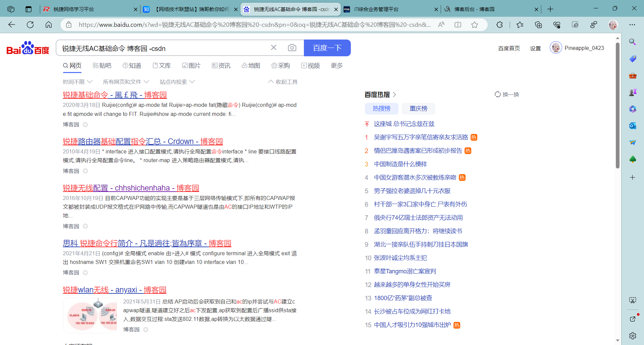Go to browser home page
Screen dimensions: 644x345
coord(49,24)
